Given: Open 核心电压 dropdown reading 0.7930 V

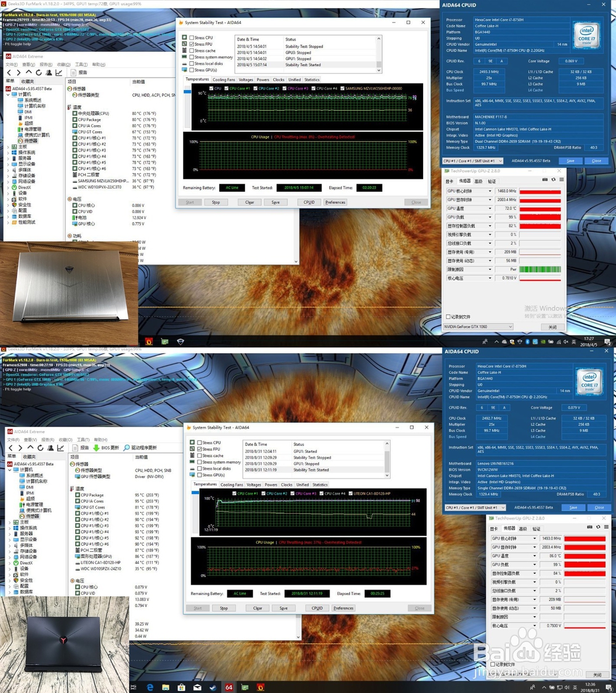Looking at the screenshot, I should (x=534, y=625).
